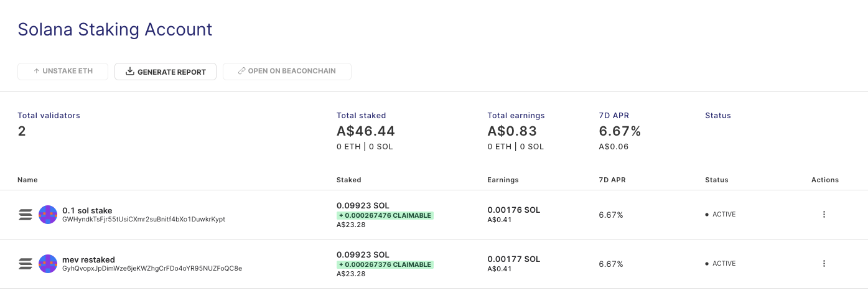Click the 0.00177 SOL earnings value

click(x=514, y=259)
